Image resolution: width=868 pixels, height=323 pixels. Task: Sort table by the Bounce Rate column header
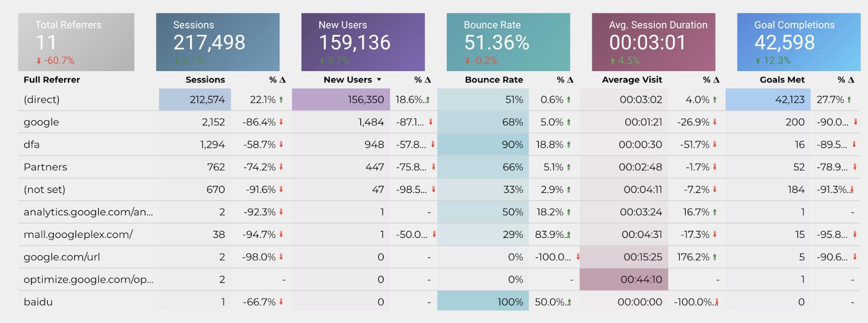coord(494,80)
